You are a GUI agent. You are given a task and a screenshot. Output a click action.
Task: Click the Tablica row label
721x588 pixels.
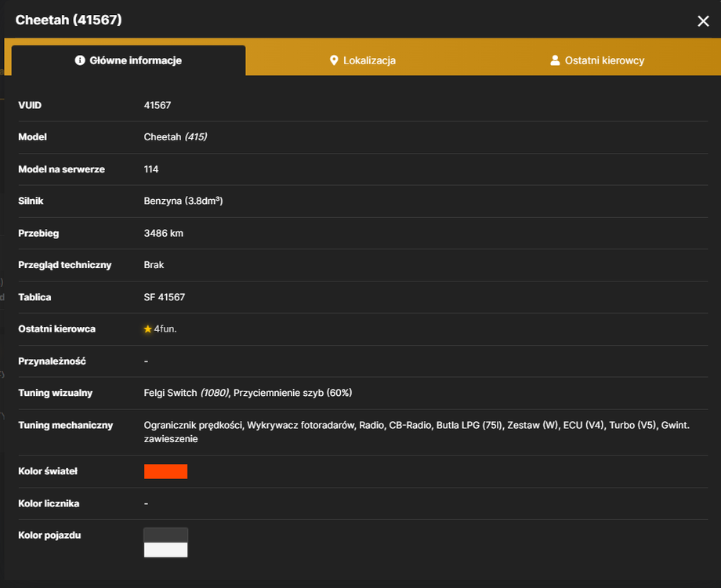pos(34,297)
